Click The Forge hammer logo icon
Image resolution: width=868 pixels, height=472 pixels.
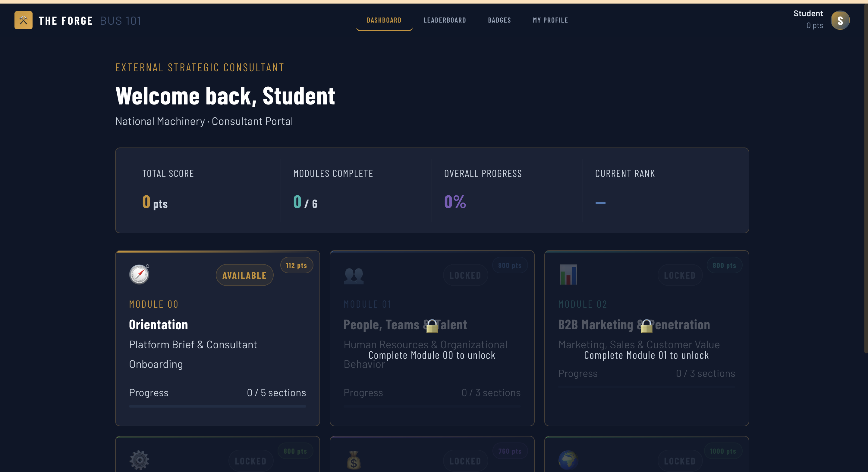coord(23,20)
